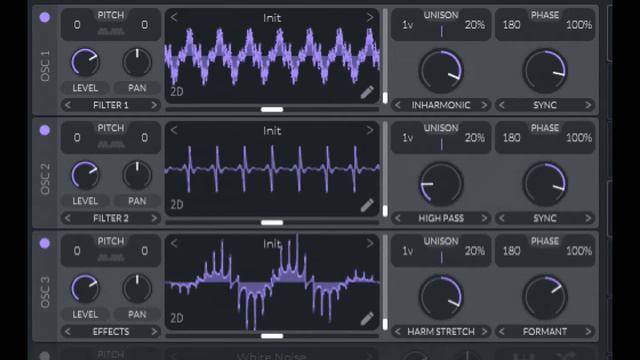640x360 pixels.
Task: Switch OSC 2 2D view mode
Action: 177,205
